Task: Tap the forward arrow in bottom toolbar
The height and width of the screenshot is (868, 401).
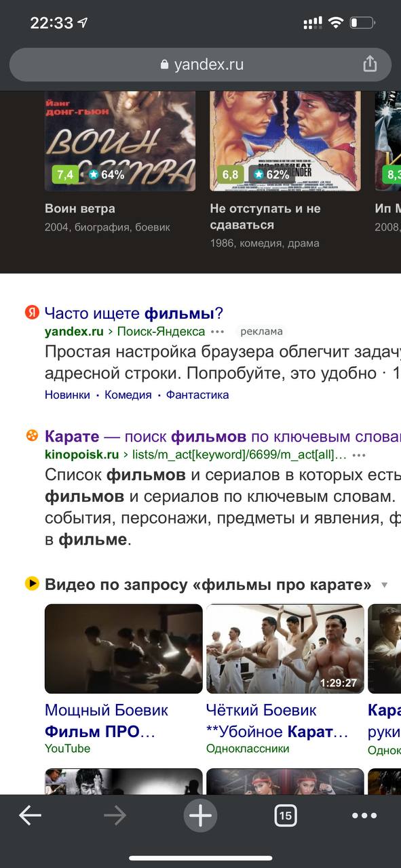Action: pyautogui.click(x=115, y=816)
